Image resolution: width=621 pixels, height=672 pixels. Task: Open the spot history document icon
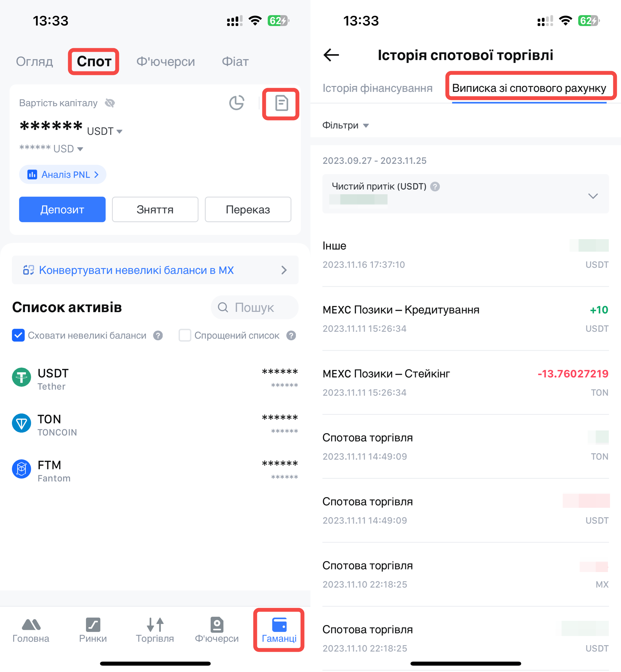pos(281,103)
